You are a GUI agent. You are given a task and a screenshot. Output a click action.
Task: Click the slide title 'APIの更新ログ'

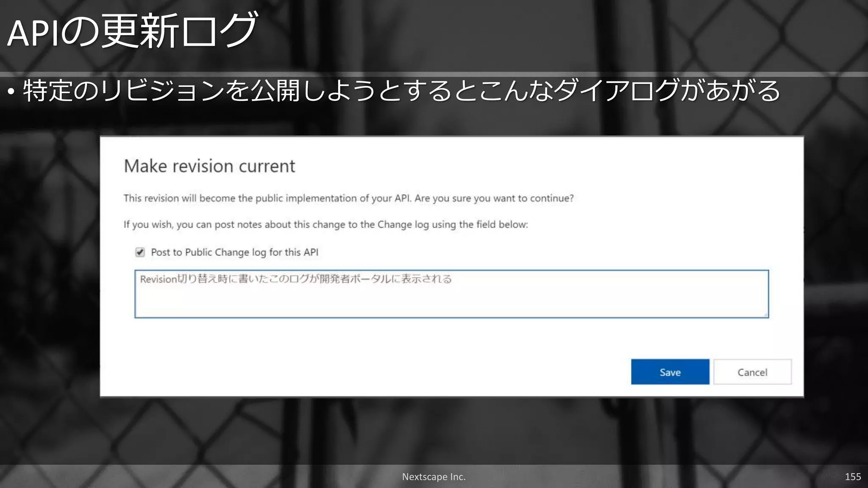tap(132, 31)
